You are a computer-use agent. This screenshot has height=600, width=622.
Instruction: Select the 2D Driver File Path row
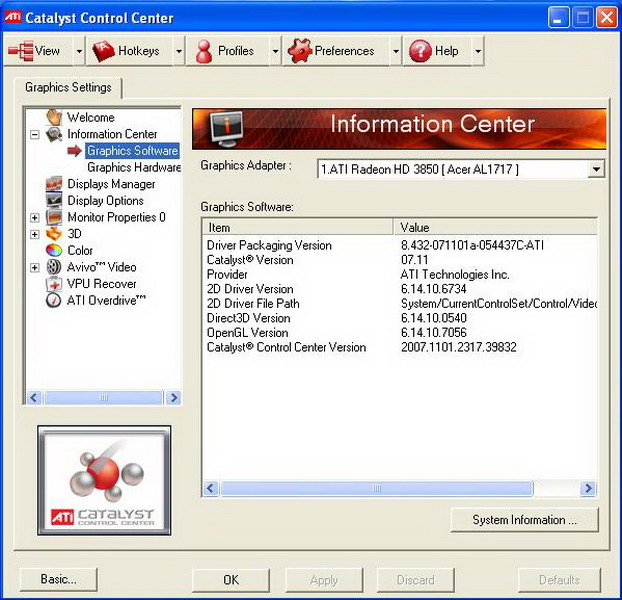coord(400,303)
